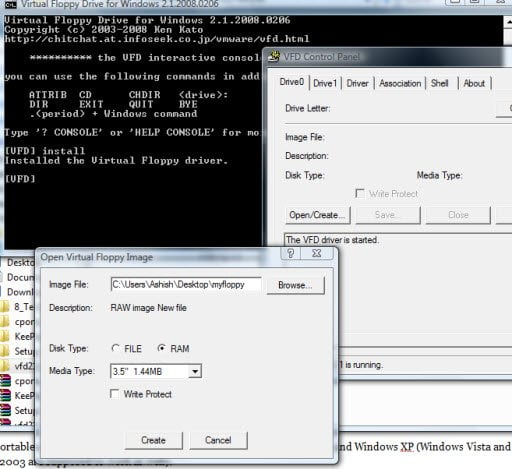This screenshot has height=469, width=512.
Task: Click the console scrollbar up arrow
Action: tap(508, 22)
